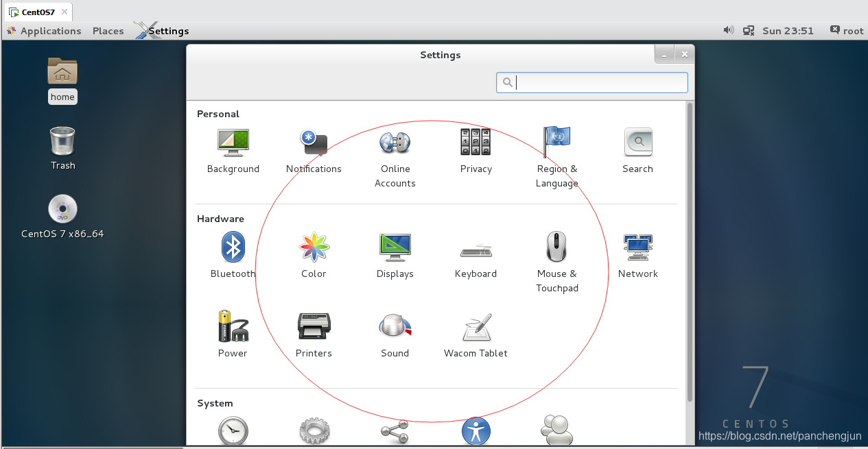The image size is (868, 449).
Task: Open the Color settings panel
Action: coord(314,256)
